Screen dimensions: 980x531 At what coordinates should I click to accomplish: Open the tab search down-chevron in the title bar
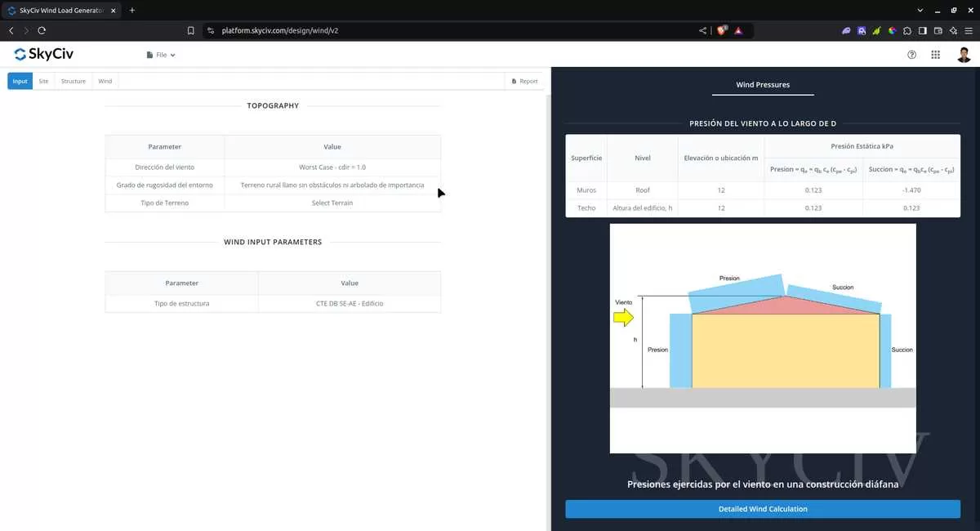tap(920, 10)
